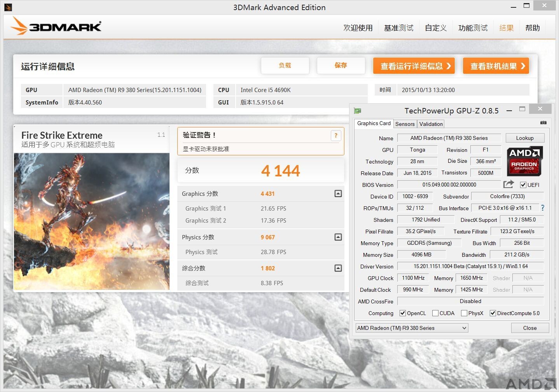Click the Driver Version field
559x392 pixels.
[470, 266]
